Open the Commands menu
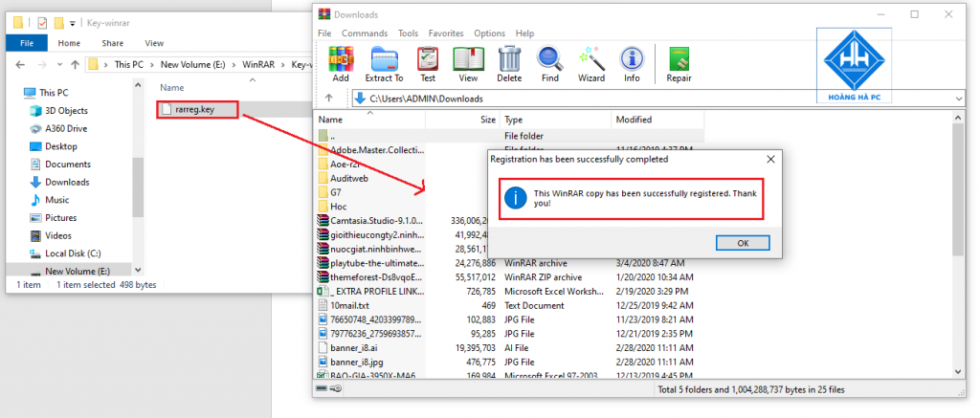Screen dimensions: 980x418 pos(365,33)
